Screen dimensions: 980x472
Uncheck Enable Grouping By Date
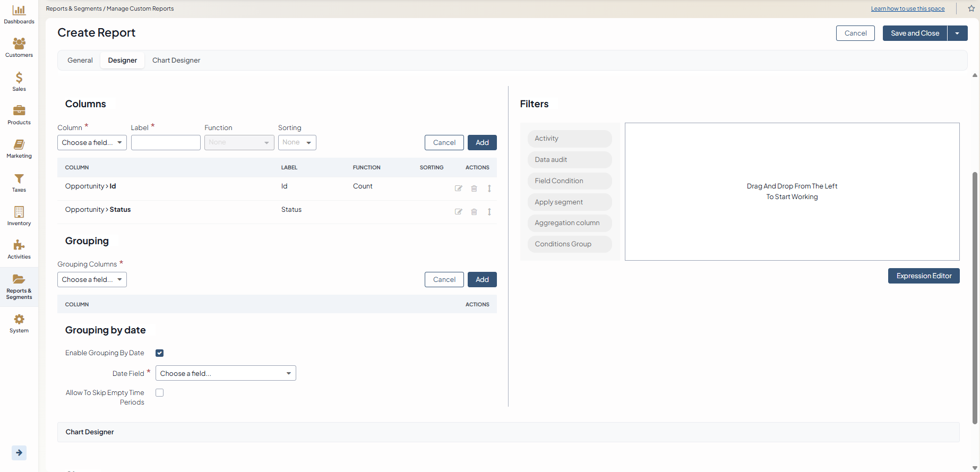click(x=159, y=353)
